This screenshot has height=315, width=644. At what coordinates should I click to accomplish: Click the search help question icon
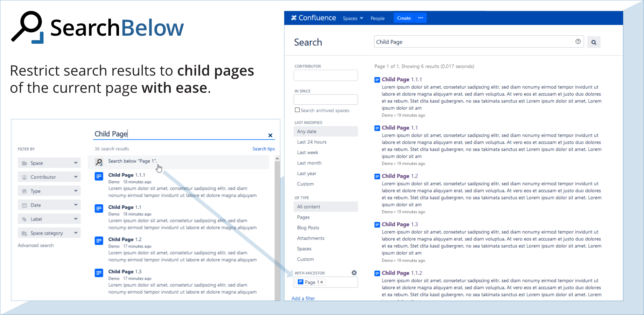pos(578,41)
